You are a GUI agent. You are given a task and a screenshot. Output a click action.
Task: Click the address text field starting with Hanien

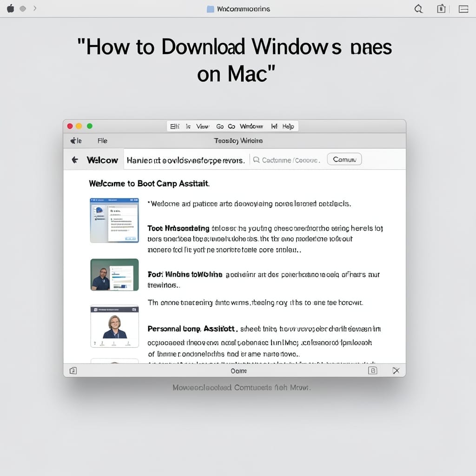(x=186, y=160)
